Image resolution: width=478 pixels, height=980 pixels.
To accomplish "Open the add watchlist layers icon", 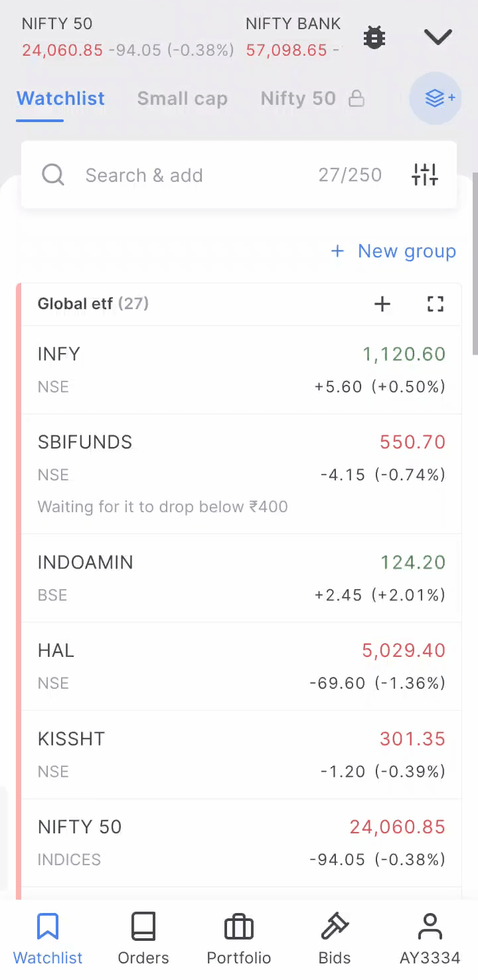I will 436,98.
